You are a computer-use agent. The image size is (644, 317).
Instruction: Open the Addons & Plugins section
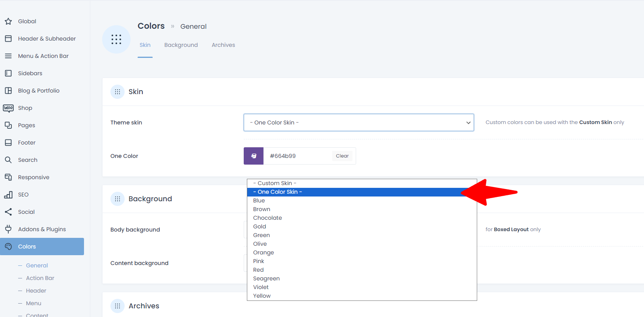click(42, 229)
